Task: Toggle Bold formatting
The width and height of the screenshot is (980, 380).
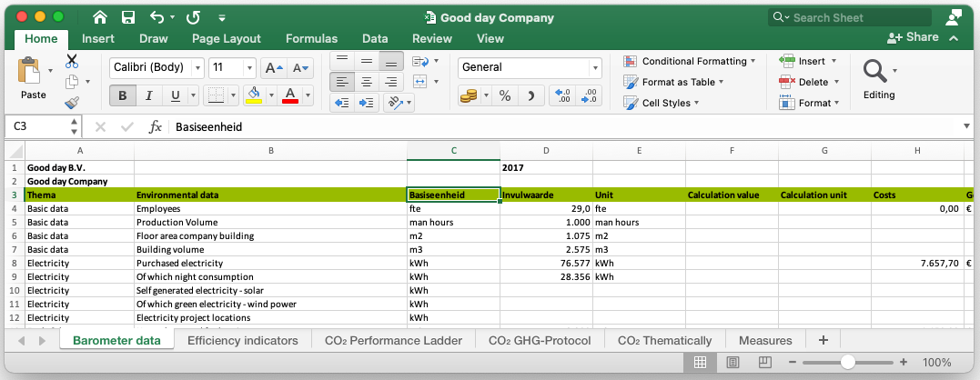Action: (123, 95)
